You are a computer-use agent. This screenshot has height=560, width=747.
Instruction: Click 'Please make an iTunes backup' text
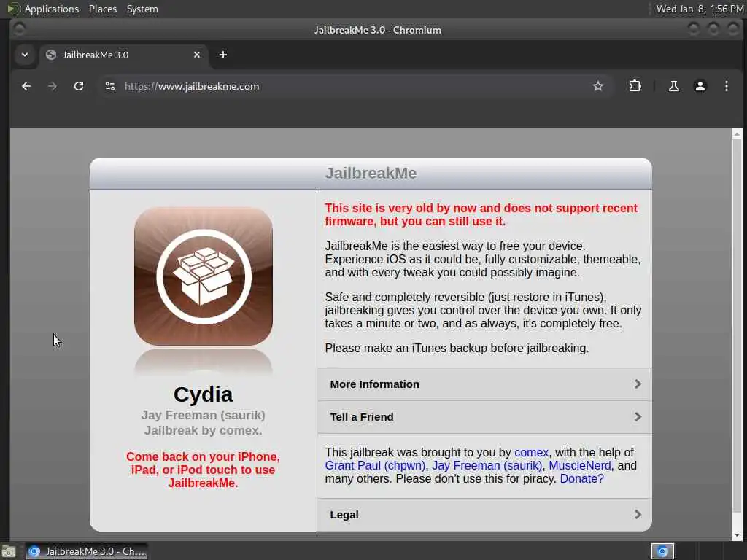pos(457,348)
